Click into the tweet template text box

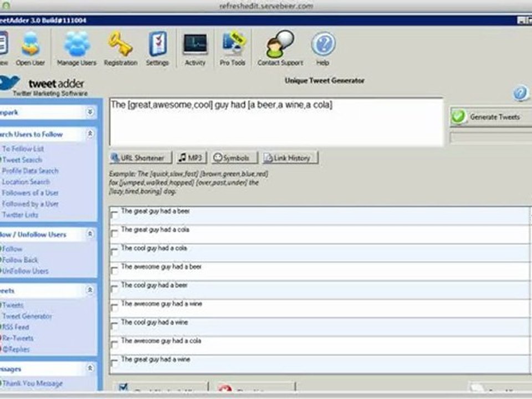pyautogui.click(x=276, y=122)
